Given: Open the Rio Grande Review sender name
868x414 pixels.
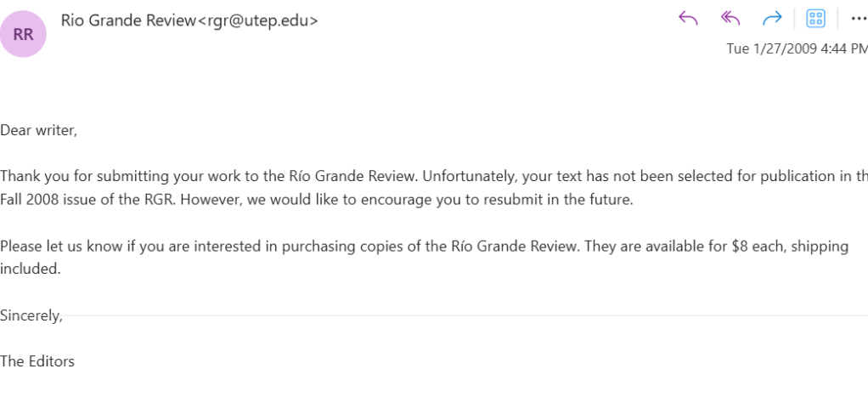Looking at the screenshot, I should [x=128, y=20].
